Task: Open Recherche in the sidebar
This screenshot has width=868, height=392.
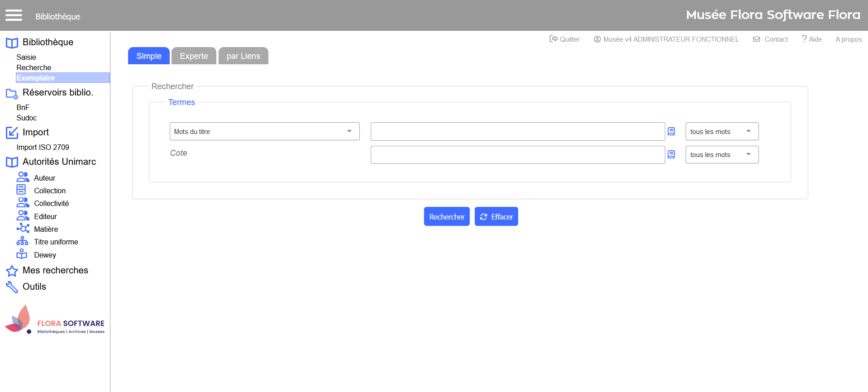Action: pyautogui.click(x=34, y=67)
